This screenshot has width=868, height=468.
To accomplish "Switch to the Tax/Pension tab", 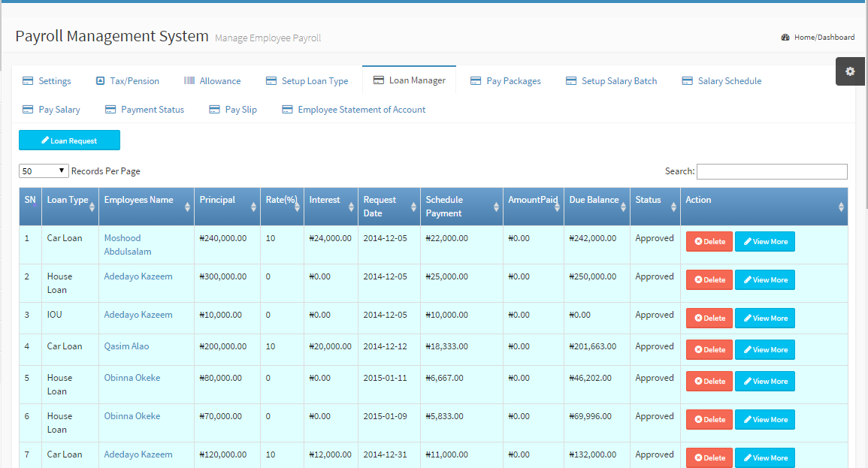I will (128, 81).
